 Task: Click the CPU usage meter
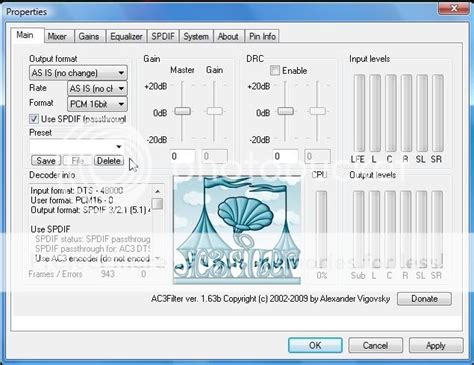[x=321, y=229]
